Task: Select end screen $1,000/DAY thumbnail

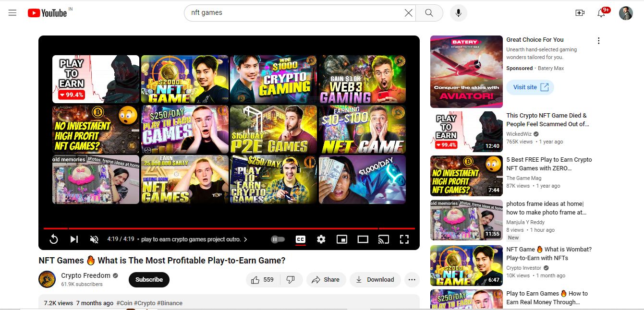Action: 362,179
